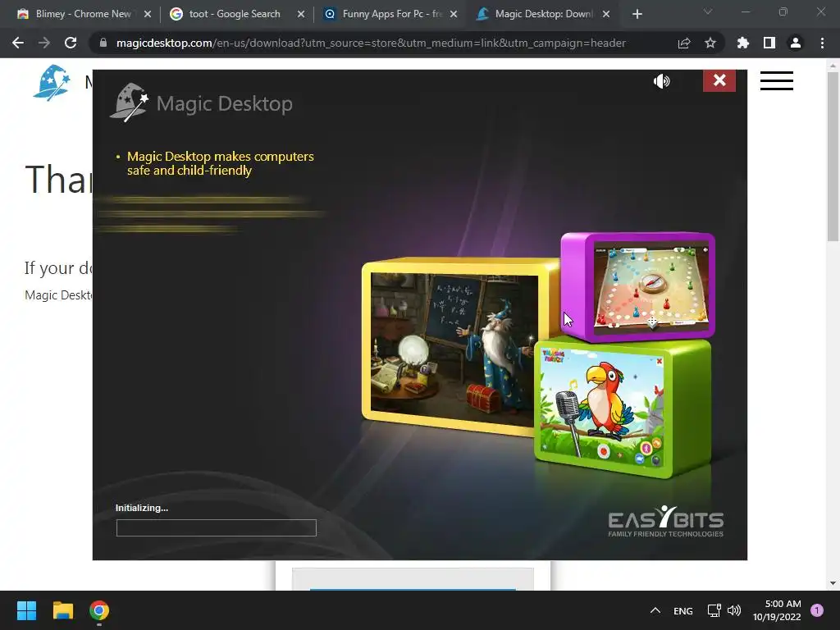840x630 pixels.
Task: Open Chrome profile avatar
Action: coord(796,43)
